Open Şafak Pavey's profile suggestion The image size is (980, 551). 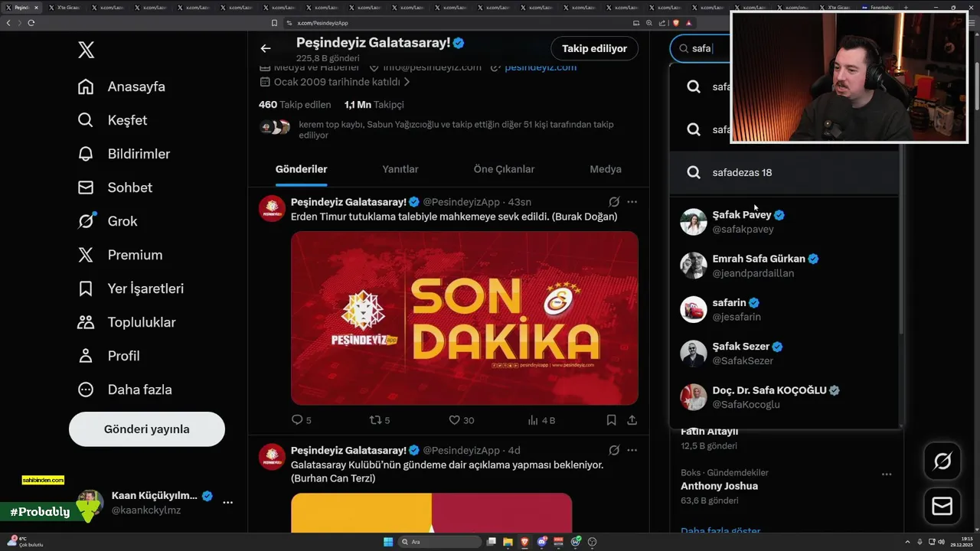pyautogui.click(x=784, y=222)
